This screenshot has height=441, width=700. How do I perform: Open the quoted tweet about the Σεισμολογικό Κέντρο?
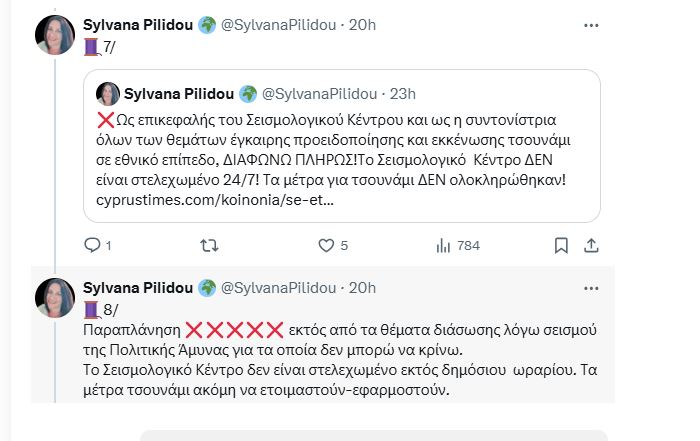[340, 148]
